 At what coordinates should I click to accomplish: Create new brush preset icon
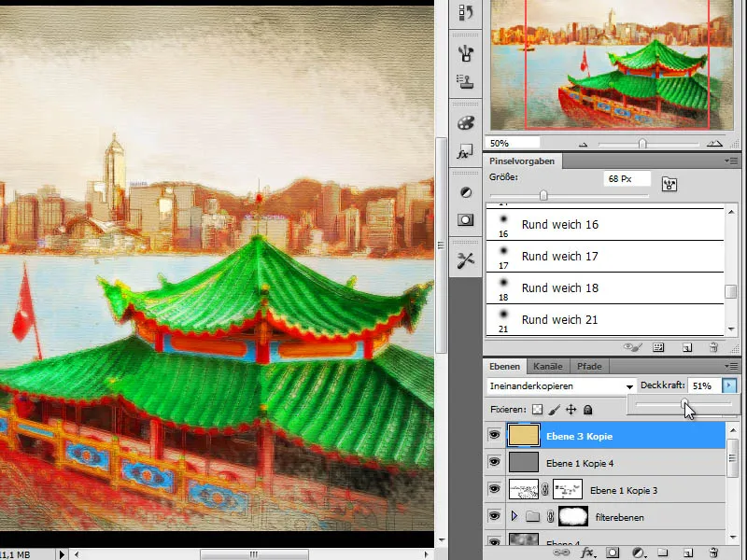[x=687, y=347]
